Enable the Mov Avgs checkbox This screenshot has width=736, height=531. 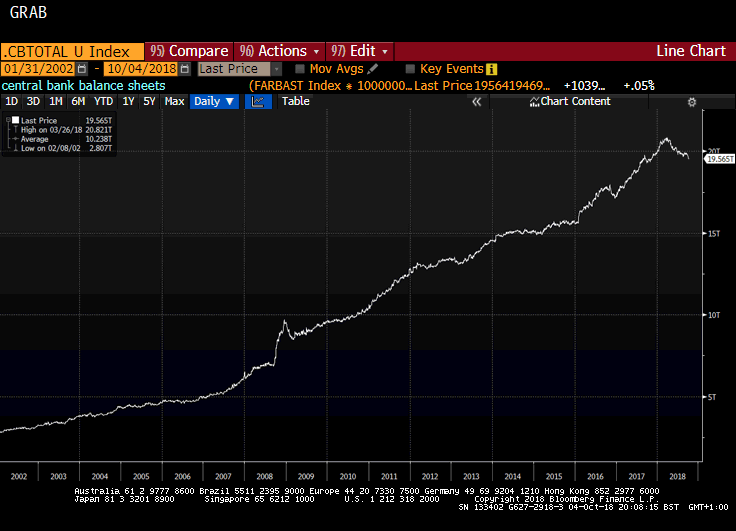click(x=299, y=69)
